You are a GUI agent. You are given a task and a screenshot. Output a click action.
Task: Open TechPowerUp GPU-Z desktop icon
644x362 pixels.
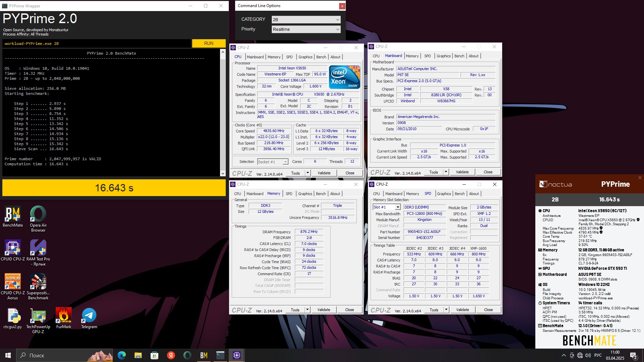point(38,321)
